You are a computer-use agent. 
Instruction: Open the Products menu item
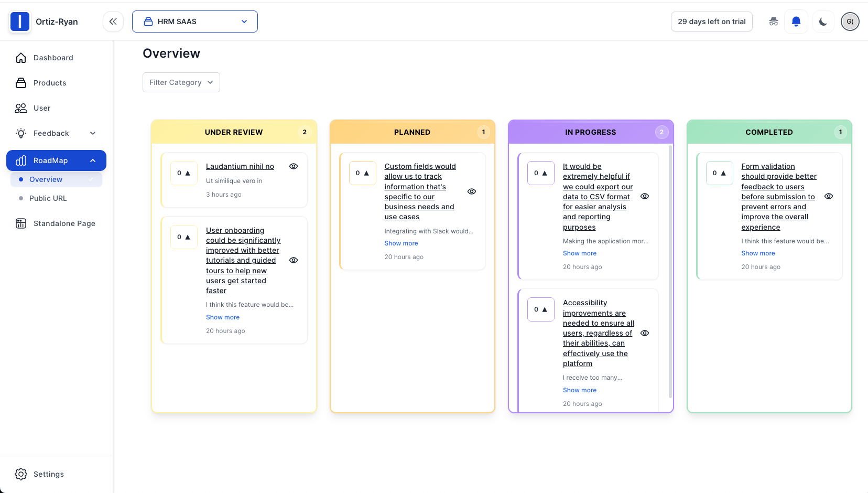click(x=50, y=83)
